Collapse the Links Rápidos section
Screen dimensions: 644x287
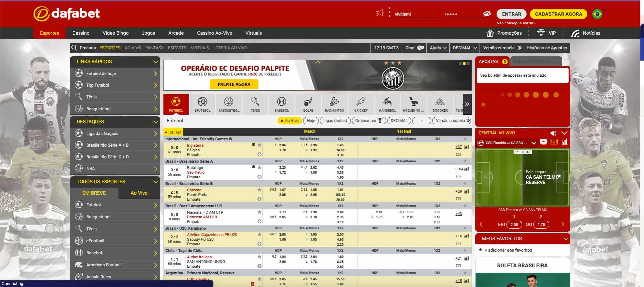pyautogui.click(x=155, y=62)
